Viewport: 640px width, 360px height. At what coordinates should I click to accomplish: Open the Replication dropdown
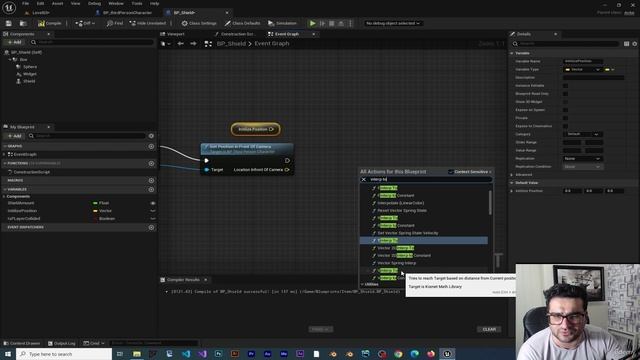tap(582, 158)
